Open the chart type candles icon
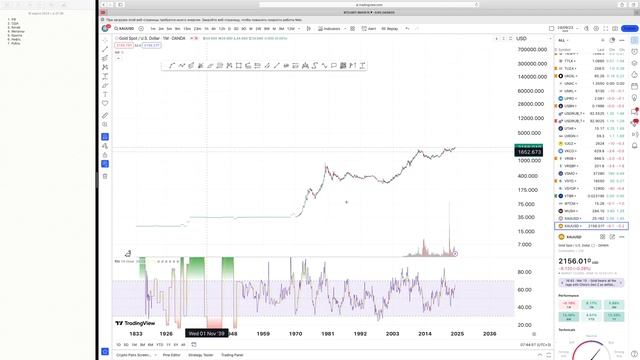Image resolution: width=640 pixels, height=360 pixels. [x=309, y=29]
